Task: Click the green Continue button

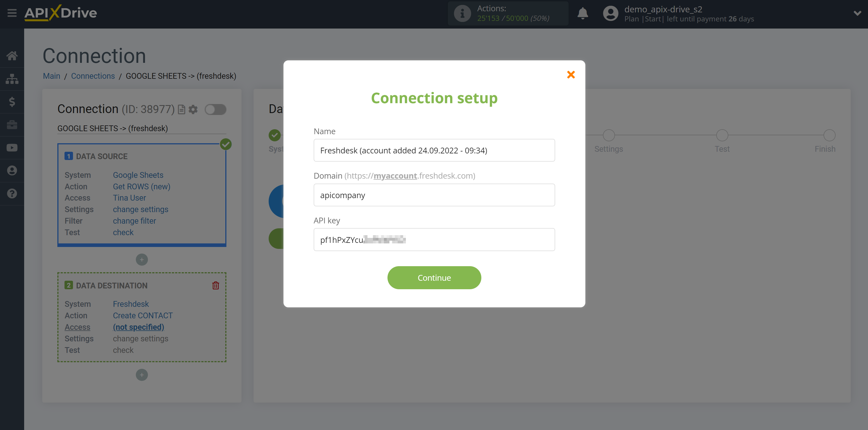Action: pyautogui.click(x=434, y=277)
